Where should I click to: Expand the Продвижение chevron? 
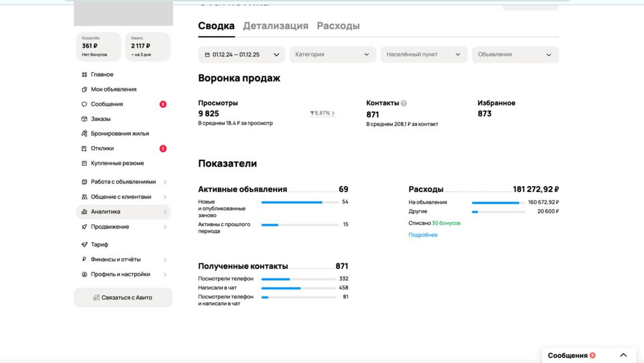[165, 227]
